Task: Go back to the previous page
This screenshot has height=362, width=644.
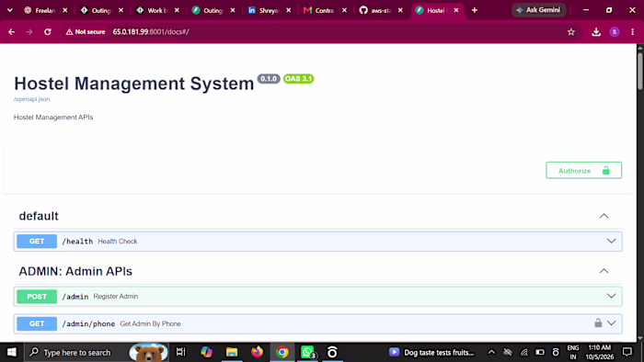Action: pyautogui.click(x=11, y=31)
